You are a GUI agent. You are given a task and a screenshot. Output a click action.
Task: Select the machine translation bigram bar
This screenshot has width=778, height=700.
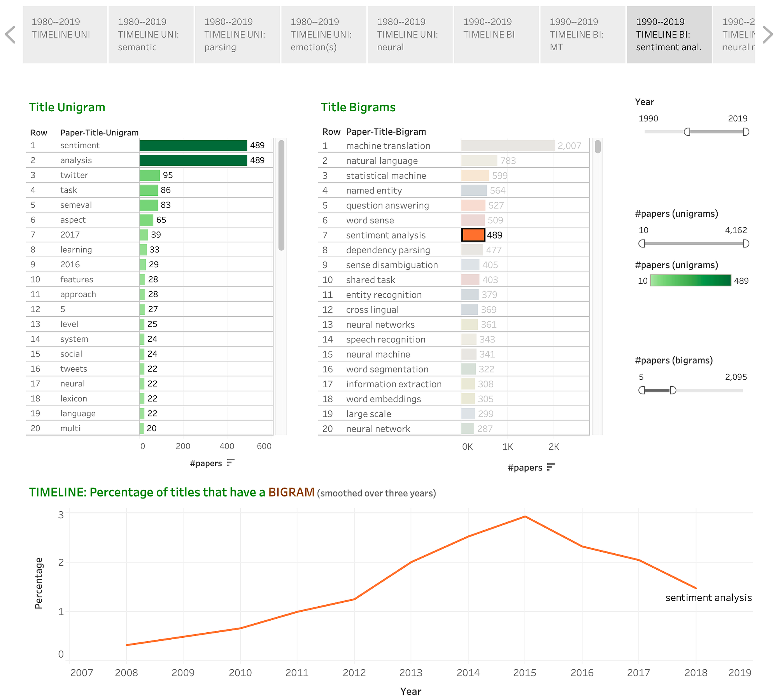(x=507, y=146)
